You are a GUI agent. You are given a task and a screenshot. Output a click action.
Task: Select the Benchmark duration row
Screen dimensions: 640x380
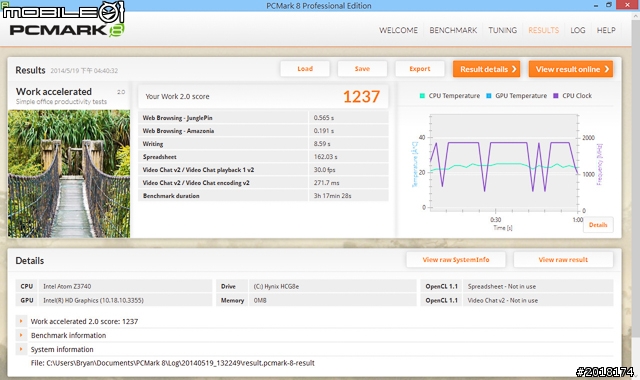263,196
